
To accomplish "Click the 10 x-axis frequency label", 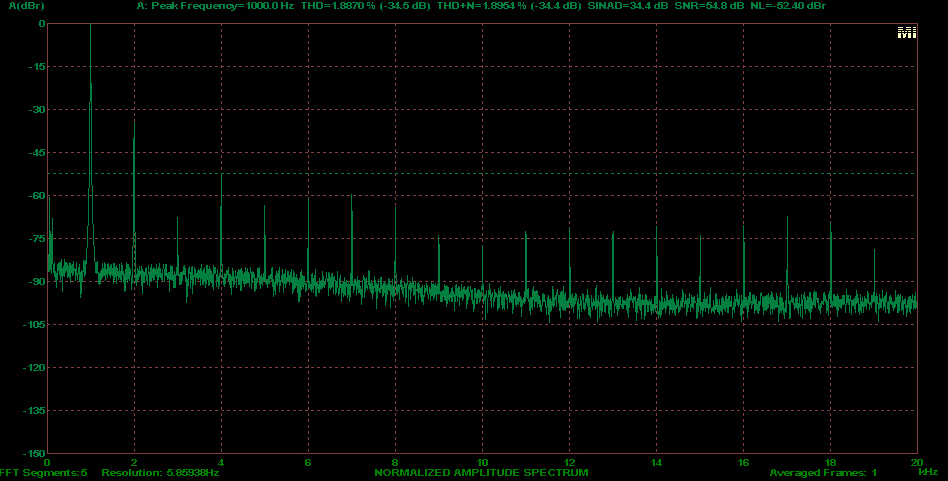I will click(x=482, y=463).
